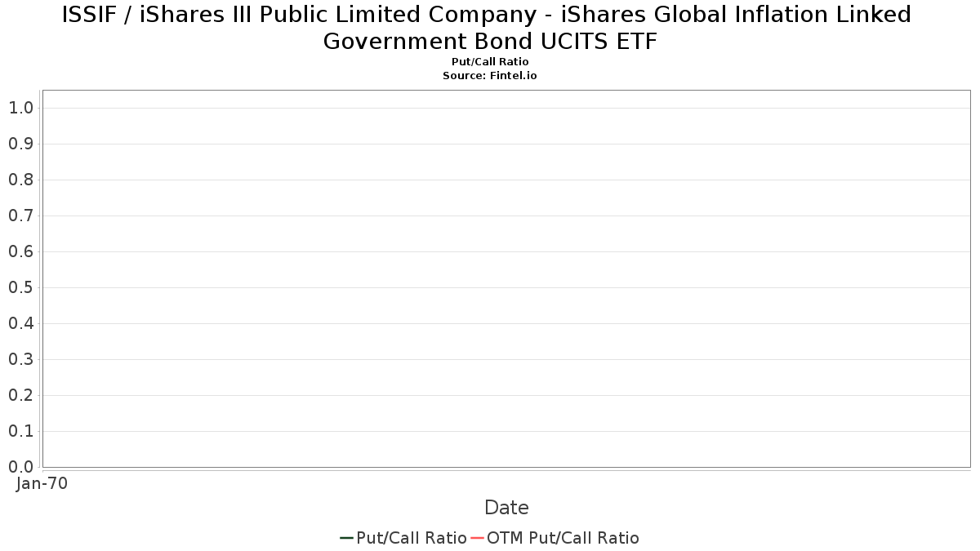Image resolution: width=980 pixels, height=551 pixels.
Task: Click the red OTM Put/Call Ratio legend line
Action: pos(477,538)
